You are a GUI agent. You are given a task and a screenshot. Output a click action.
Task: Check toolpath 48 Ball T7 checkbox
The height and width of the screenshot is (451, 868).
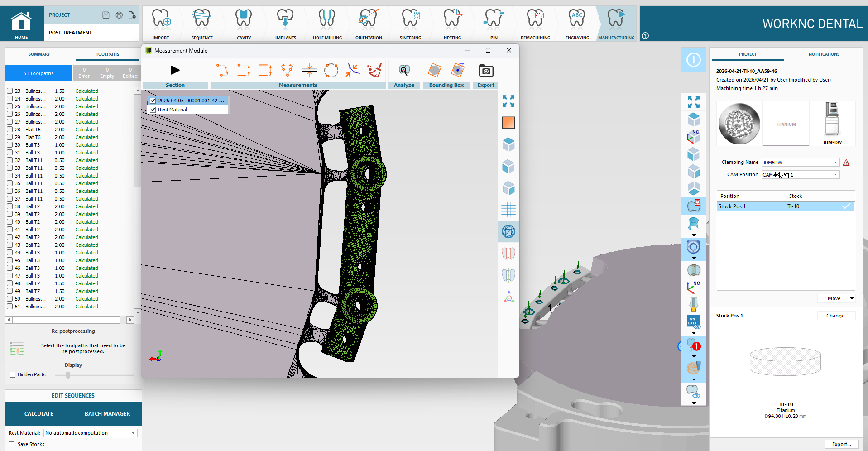click(x=10, y=283)
